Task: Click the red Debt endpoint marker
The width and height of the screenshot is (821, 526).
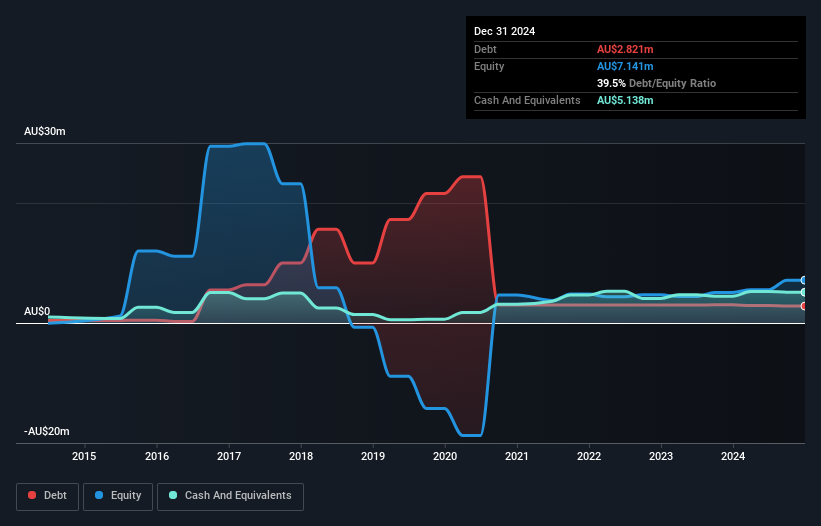Action: (804, 306)
